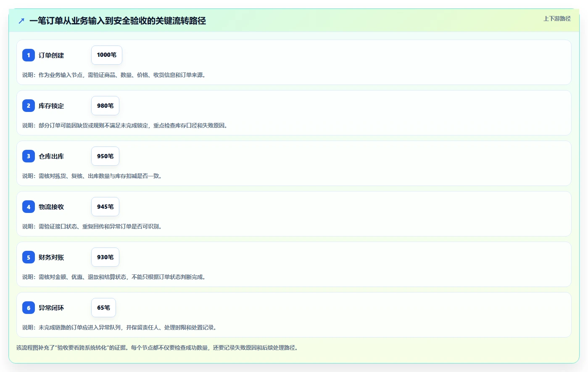
Task: Click the step 3 number badge
Action: [x=29, y=156]
